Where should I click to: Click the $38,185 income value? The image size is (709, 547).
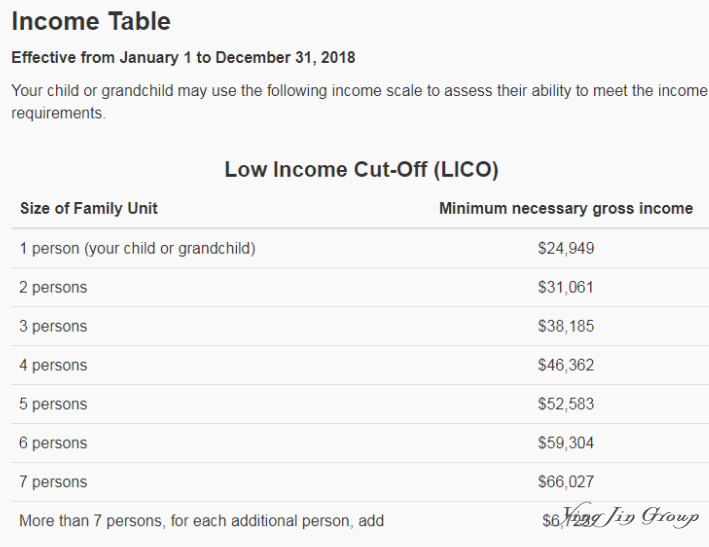566,326
